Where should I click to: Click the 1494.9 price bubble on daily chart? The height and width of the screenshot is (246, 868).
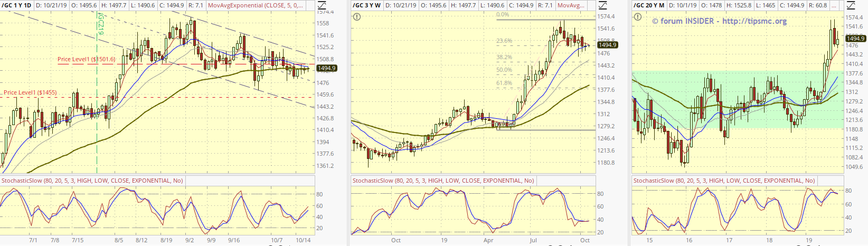326,68
